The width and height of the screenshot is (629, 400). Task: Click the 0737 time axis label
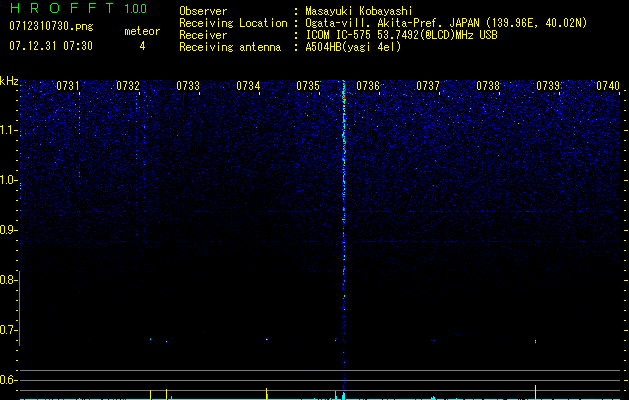(x=428, y=86)
